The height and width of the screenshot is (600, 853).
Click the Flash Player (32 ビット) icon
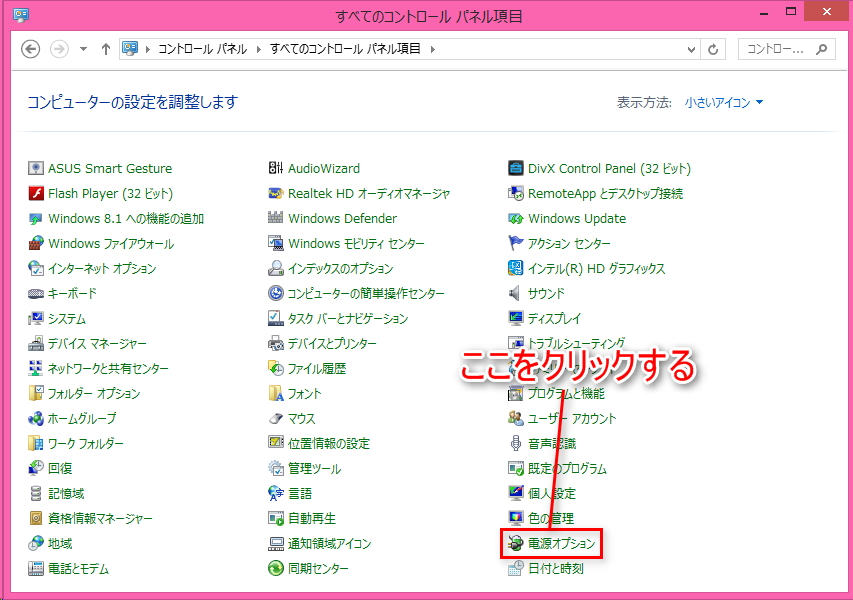pos(36,194)
